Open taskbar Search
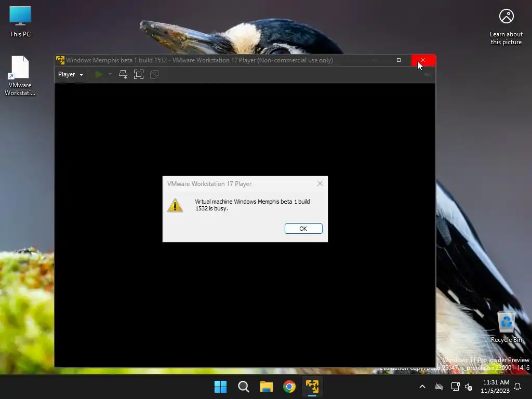532x399 pixels. [x=244, y=387]
